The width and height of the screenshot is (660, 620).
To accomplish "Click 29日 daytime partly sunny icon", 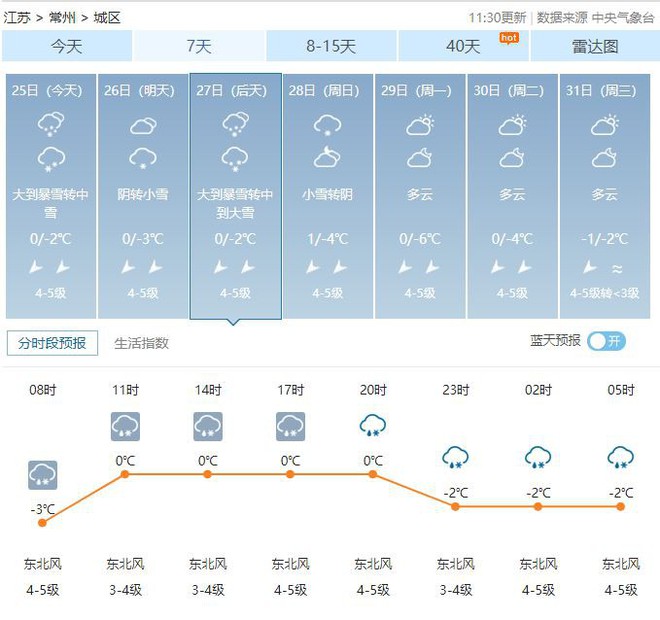I will [x=420, y=125].
